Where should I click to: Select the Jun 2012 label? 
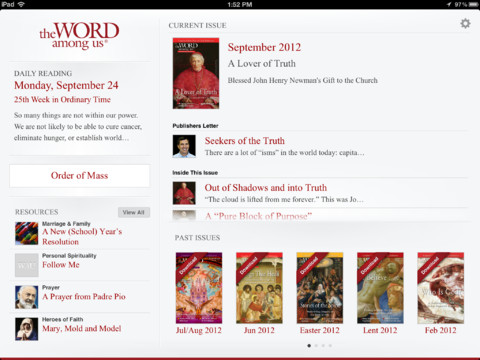259,330
